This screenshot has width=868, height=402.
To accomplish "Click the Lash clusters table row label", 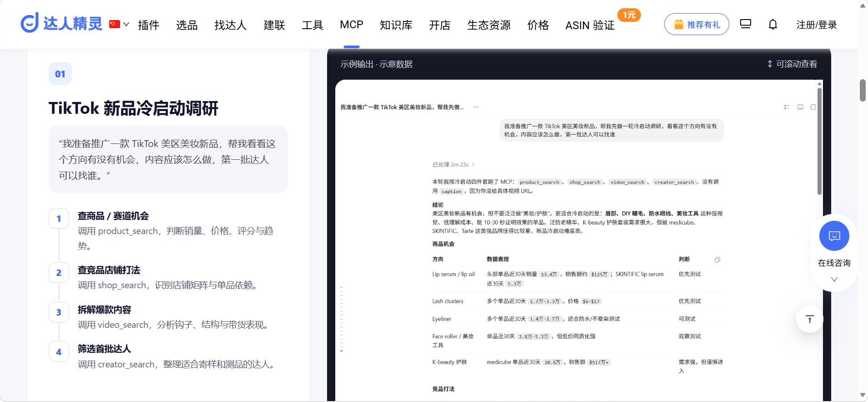I will (448, 301).
